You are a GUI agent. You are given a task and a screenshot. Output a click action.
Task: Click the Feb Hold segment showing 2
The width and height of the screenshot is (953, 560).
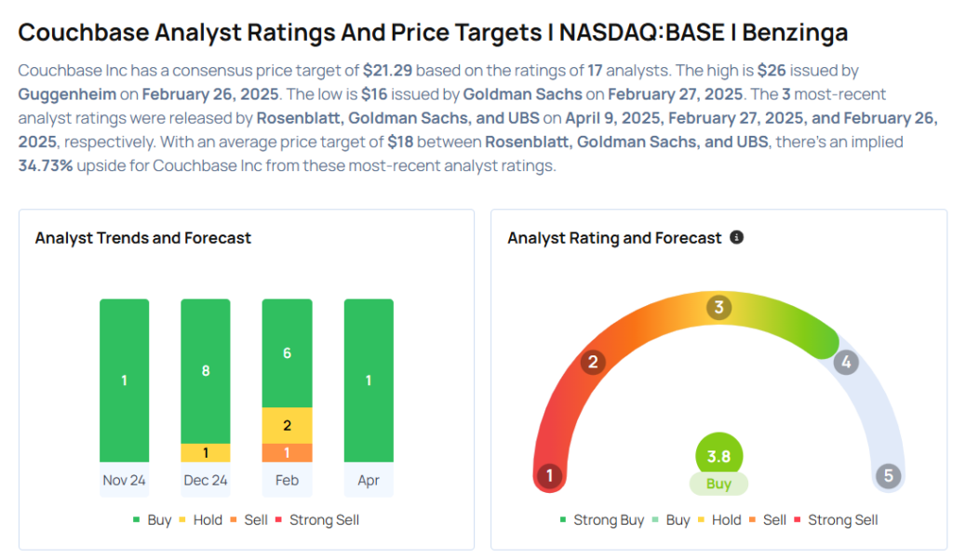[x=288, y=425]
